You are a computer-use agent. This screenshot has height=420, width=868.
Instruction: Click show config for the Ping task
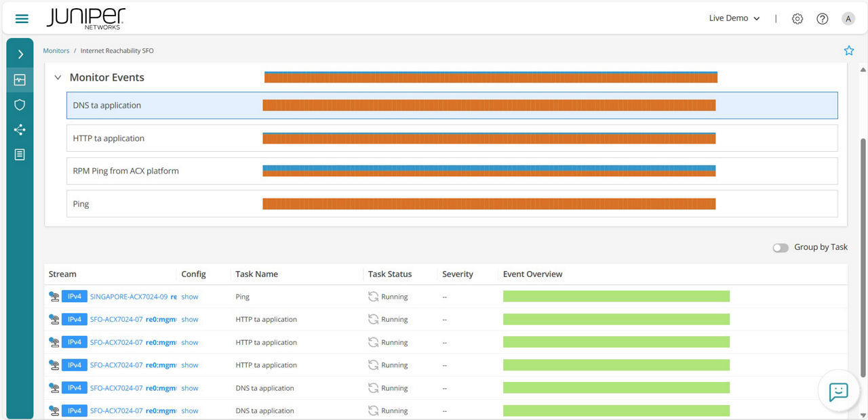coord(190,296)
